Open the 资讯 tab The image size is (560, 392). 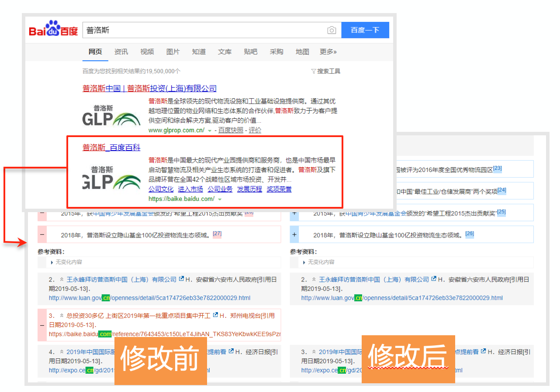(x=121, y=52)
